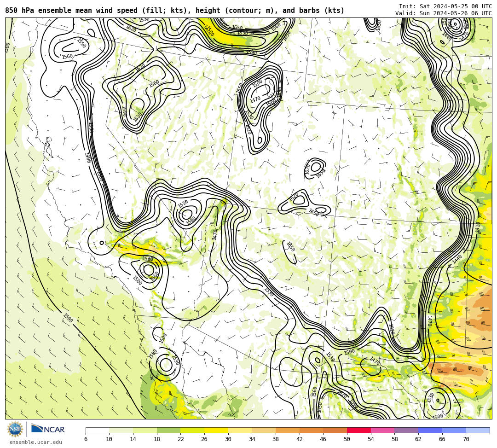The image size is (497, 448).
Task: Click the NSF logo
Action: [15, 429]
